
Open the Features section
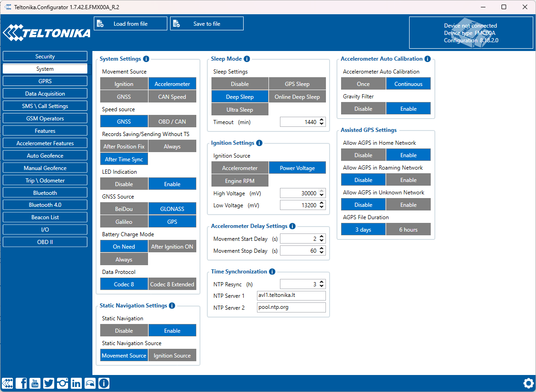45,131
